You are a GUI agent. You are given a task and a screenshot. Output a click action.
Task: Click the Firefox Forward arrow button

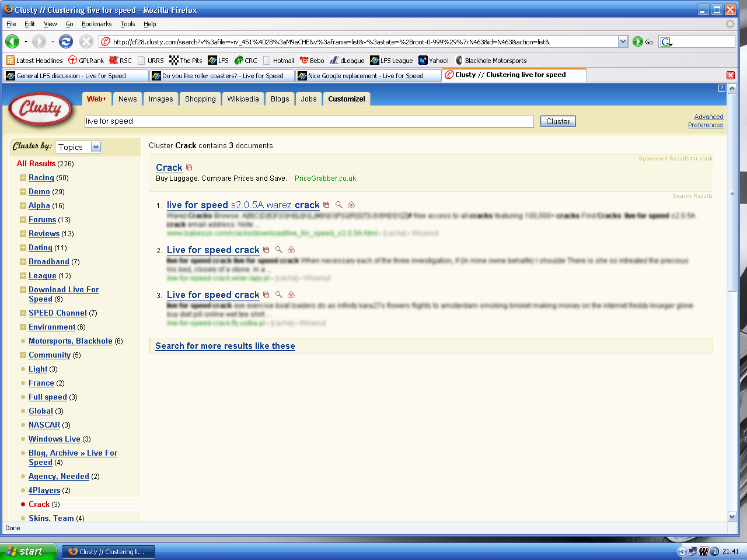(39, 41)
